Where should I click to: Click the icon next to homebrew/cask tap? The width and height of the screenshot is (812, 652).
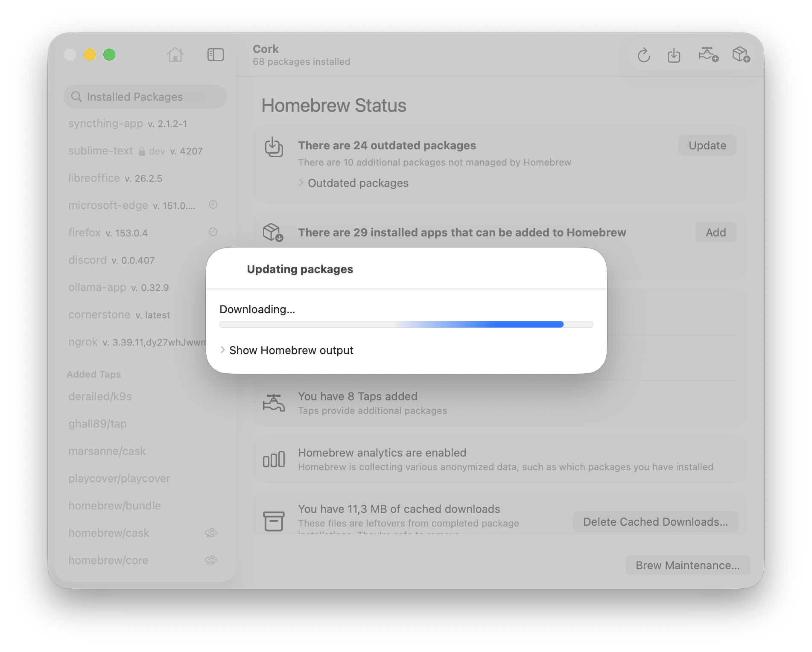point(211,533)
